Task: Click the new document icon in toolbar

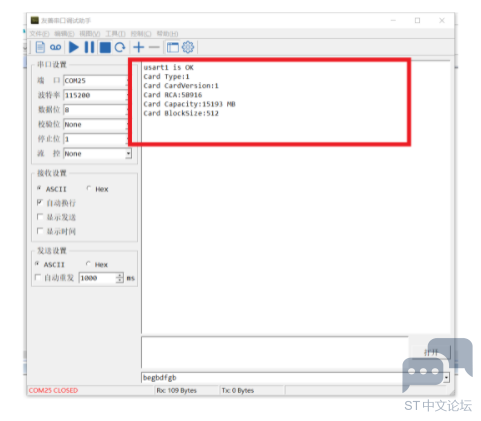Action: [x=40, y=47]
